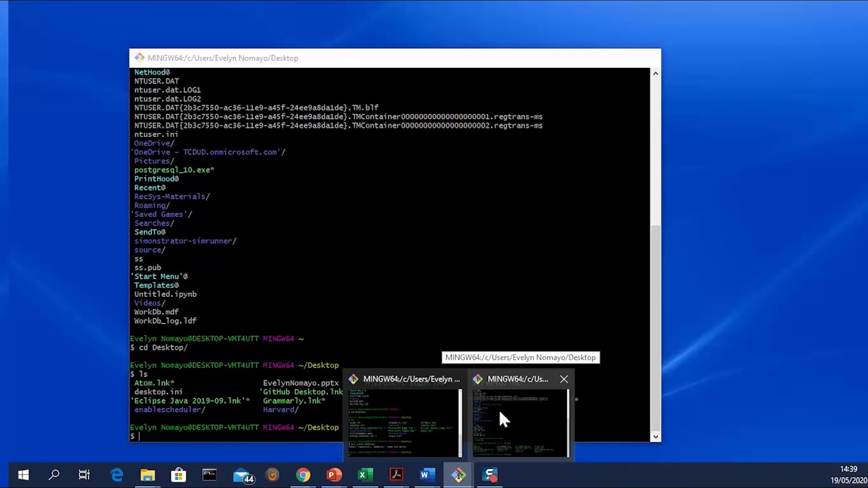Open the Windows Start menu
Screen dimensions: 868x488
pos(23,475)
